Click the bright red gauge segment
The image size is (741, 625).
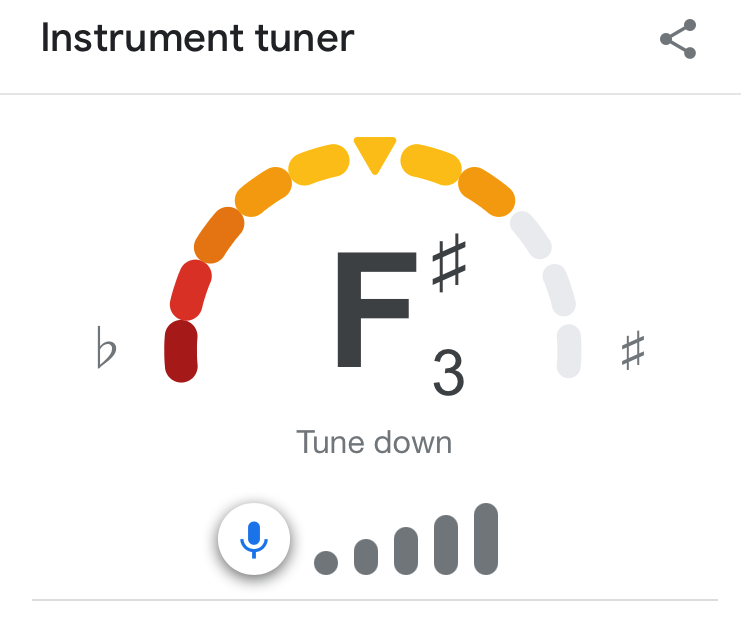[x=190, y=290]
